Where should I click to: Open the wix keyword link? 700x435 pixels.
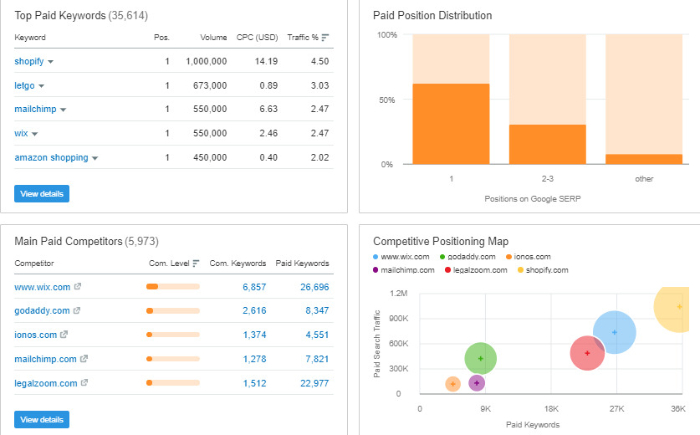(x=21, y=133)
